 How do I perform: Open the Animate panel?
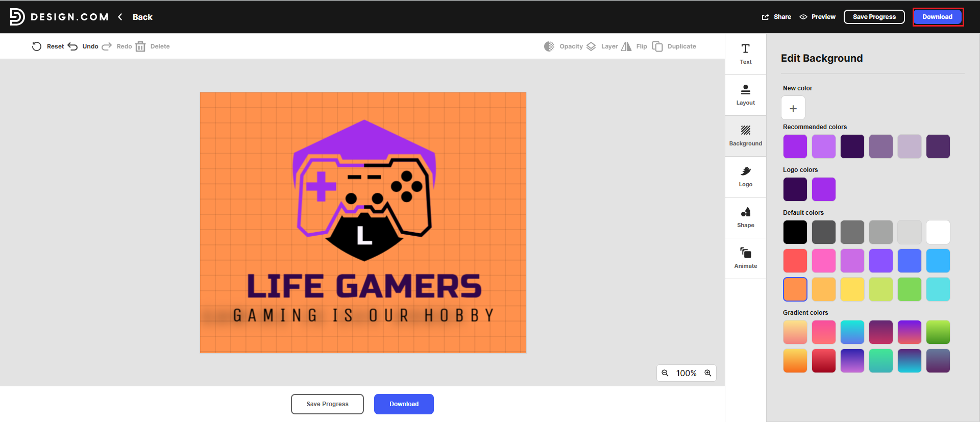[x=746, y=258]
